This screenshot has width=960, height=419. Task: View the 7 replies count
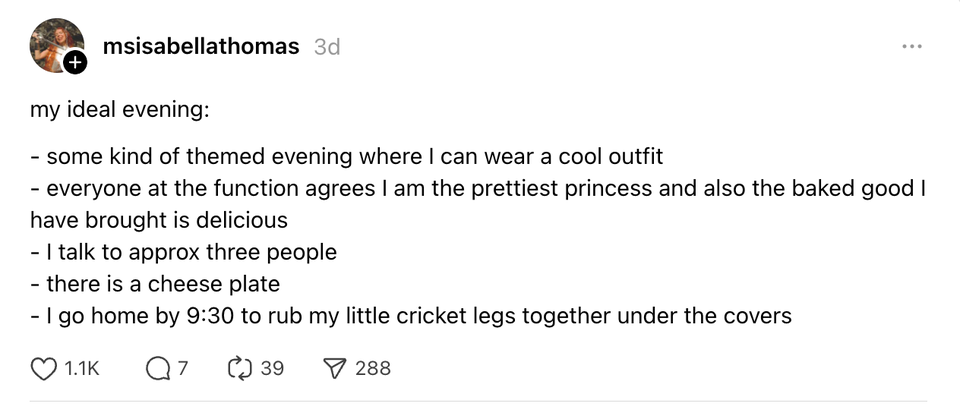coord(183,369)
